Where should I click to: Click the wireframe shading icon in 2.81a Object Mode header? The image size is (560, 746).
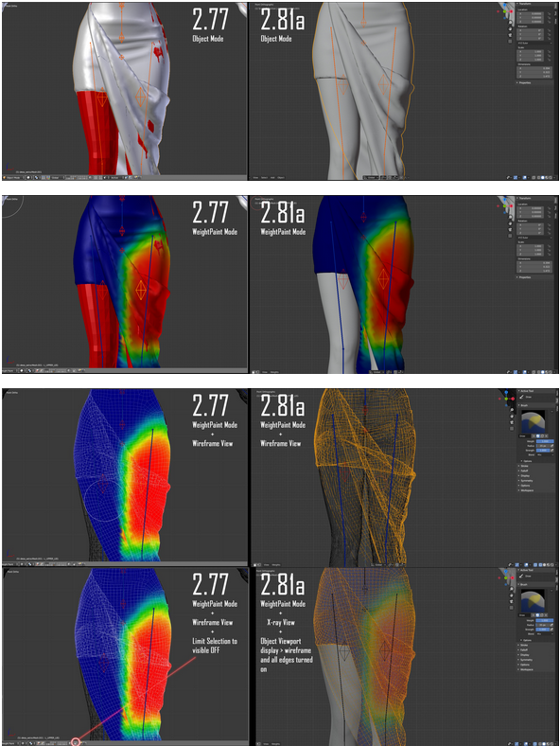538,177
